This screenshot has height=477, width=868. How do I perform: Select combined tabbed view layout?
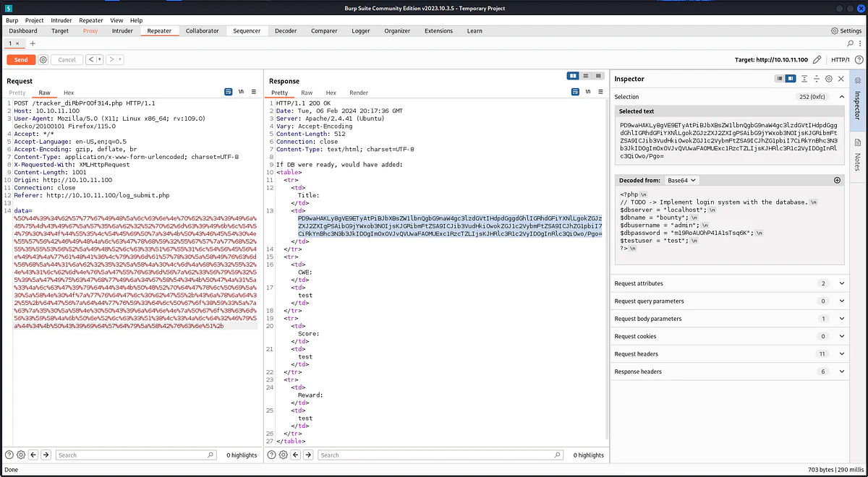[x=597, y=76]
